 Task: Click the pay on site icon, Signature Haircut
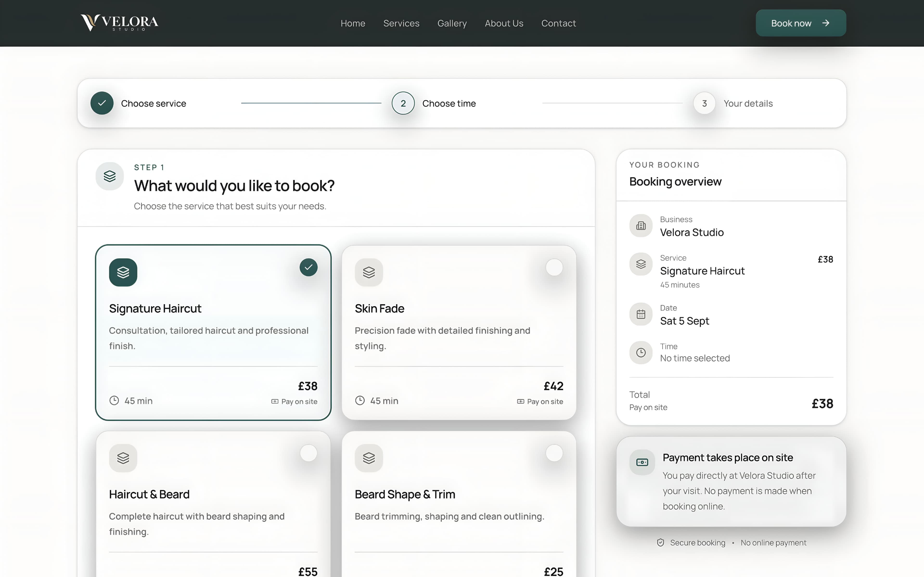point(275,401)
